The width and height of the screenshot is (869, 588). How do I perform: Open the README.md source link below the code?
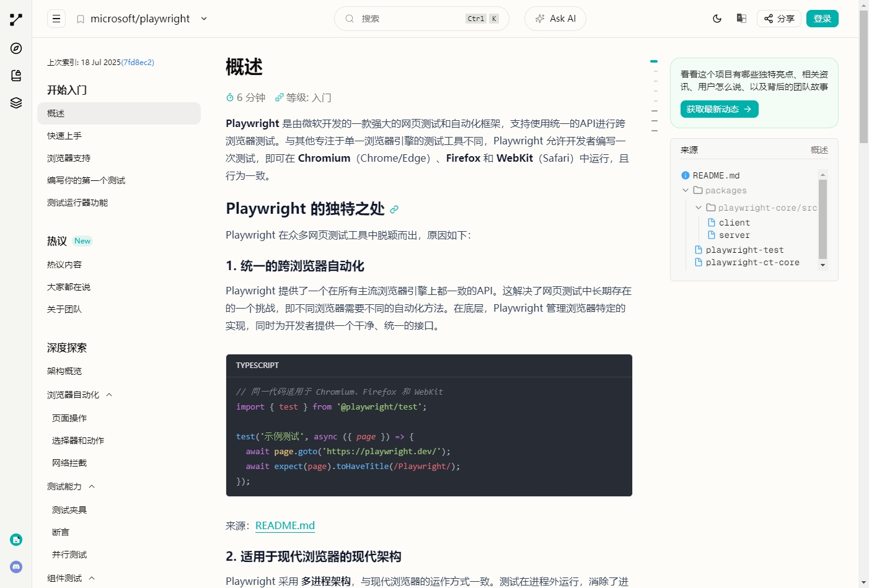point(285,525)
